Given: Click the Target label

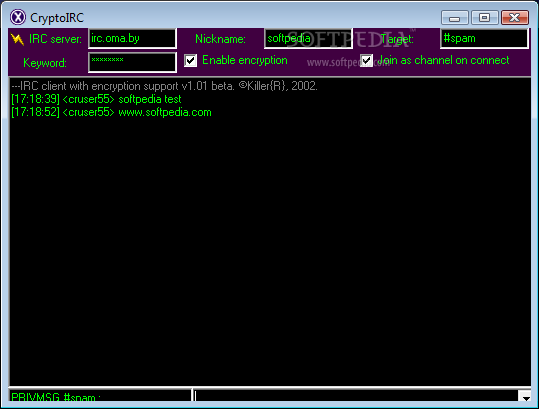Looking at the screenshot, I should [x=397, y=39].
